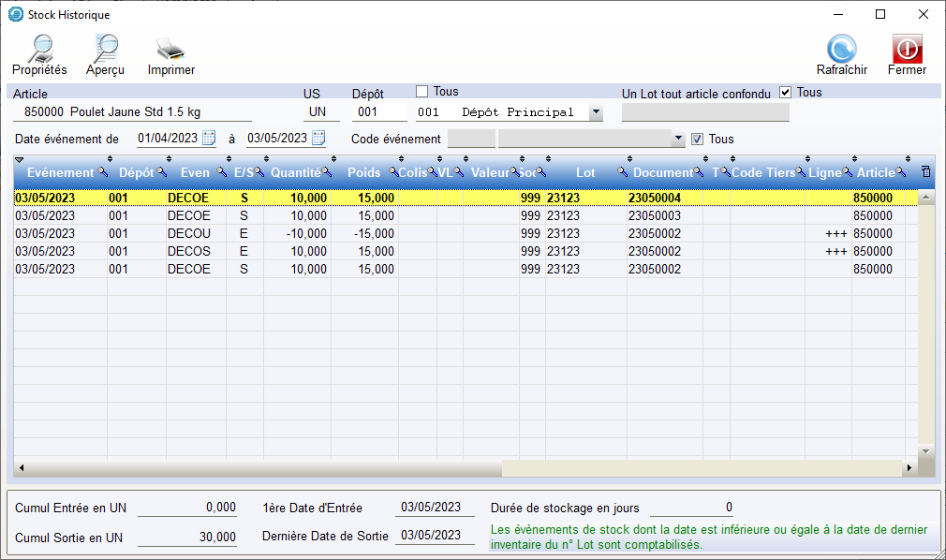Open the start date calendar picker
The width and height of the screenshot is (946, 560).
[209, 139]
